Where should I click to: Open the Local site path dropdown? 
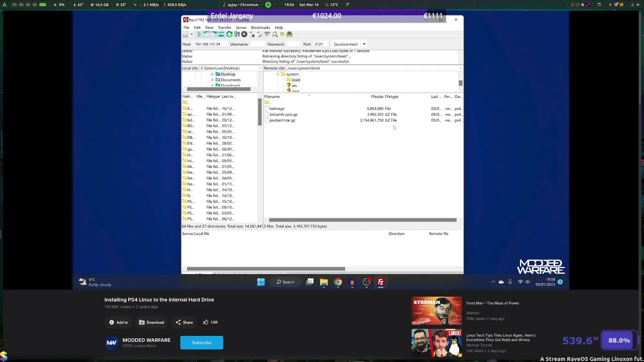pyautogui.click(x=260, y=68)
